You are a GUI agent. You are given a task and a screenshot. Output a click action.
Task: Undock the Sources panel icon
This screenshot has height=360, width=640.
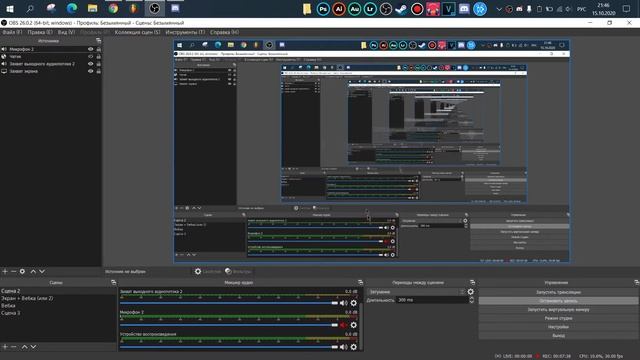click(98, 41)
